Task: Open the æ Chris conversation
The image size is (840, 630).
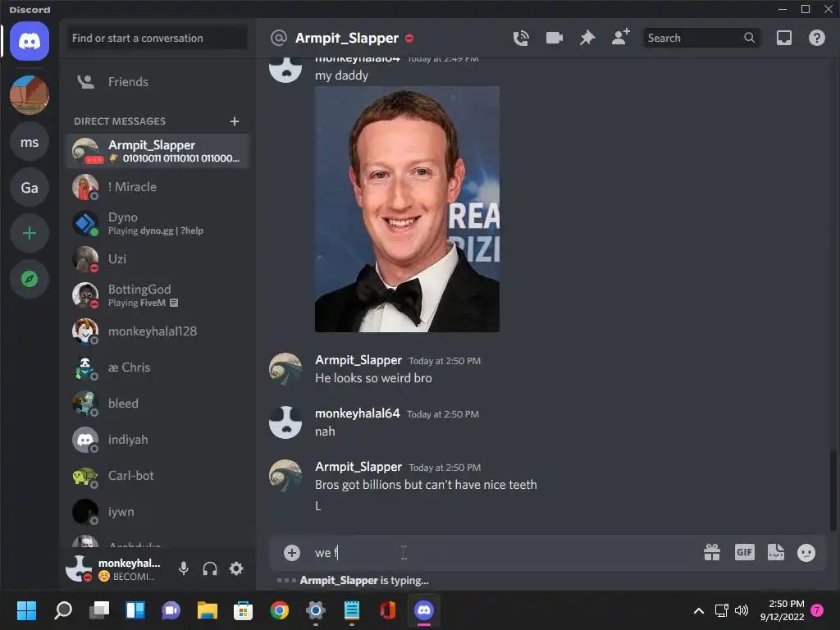Action: [158, 367]
